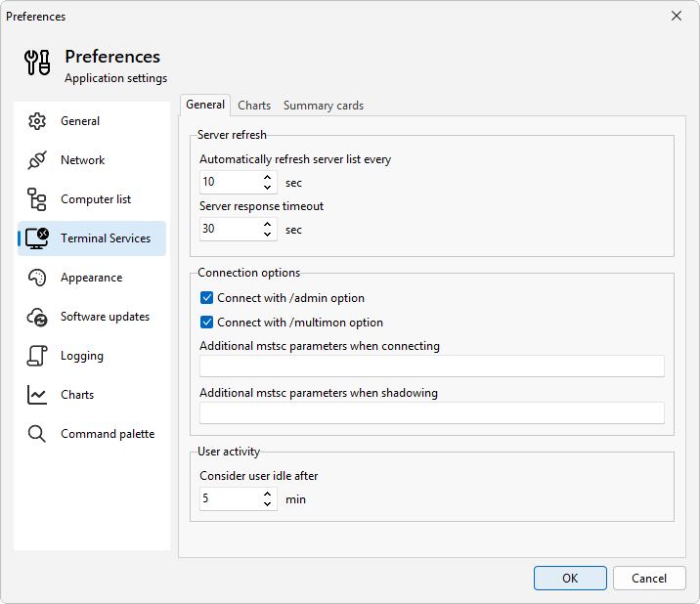
Task: Uncheck Connect with /multimon option
Action: coord(206,323)
